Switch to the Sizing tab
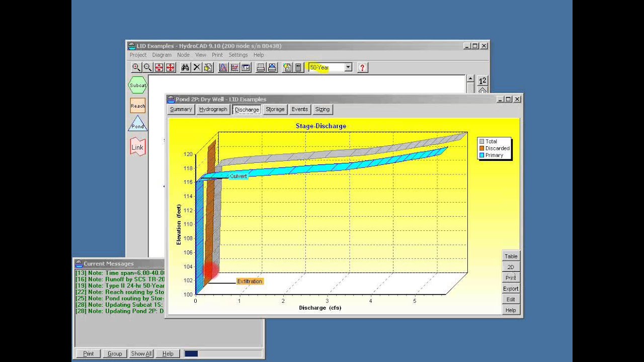644x362 pixels. coord(323,109)
